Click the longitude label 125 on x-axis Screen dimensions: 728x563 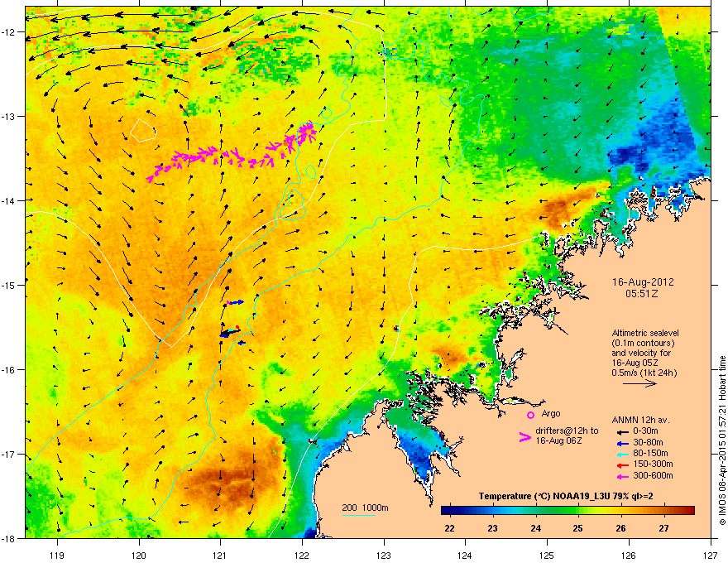pos(547,555)
